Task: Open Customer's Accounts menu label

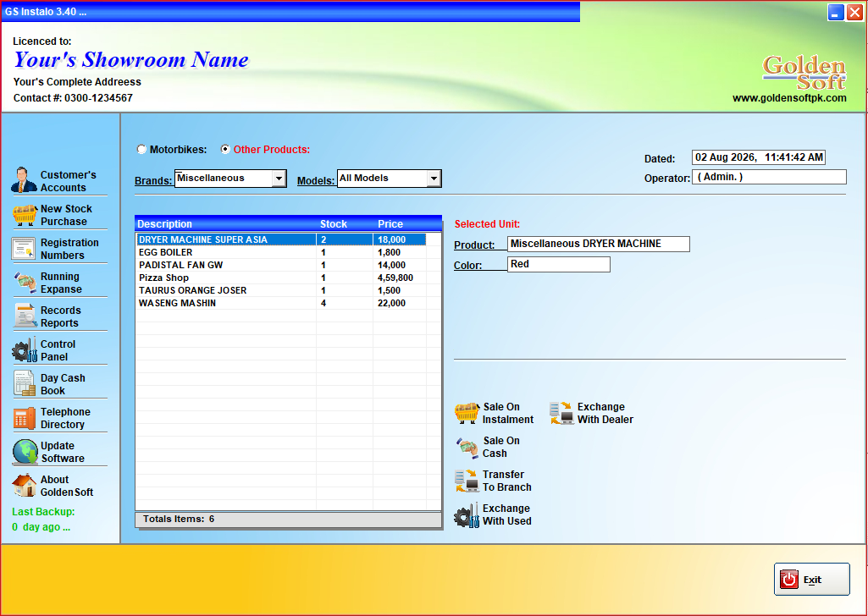Action: [x=68, y=181]
